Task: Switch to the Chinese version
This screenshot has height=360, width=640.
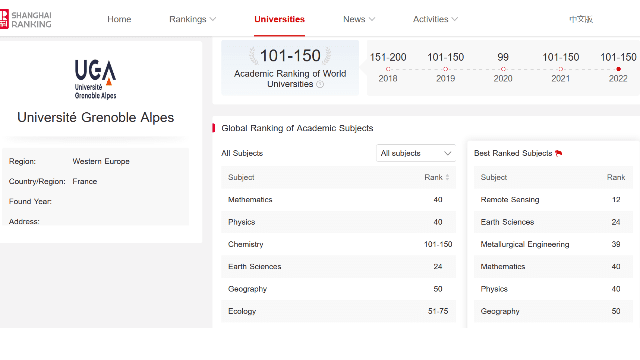Action: [x=581, y=19]
